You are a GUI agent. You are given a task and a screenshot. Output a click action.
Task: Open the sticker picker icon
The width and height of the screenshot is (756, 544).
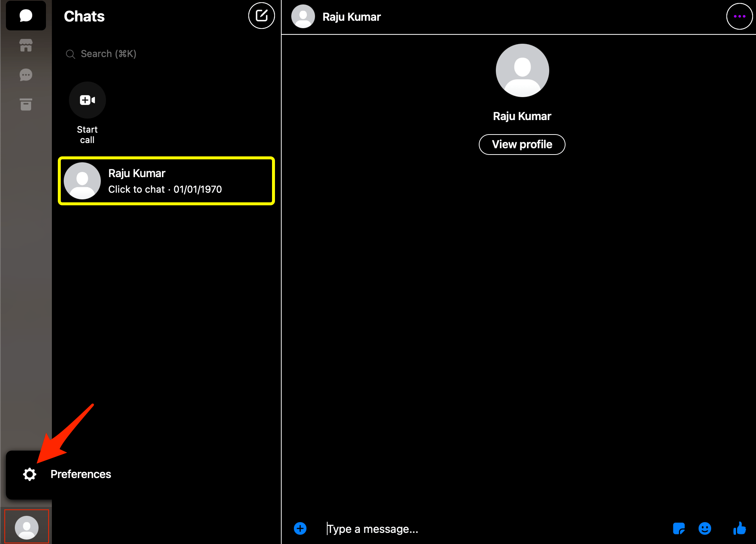[x=679, y=528]
